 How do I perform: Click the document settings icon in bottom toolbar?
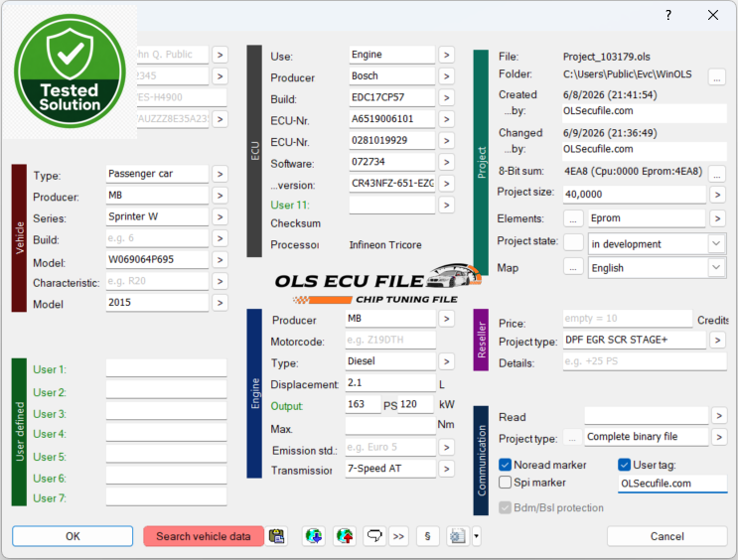[x=458, y=536]
